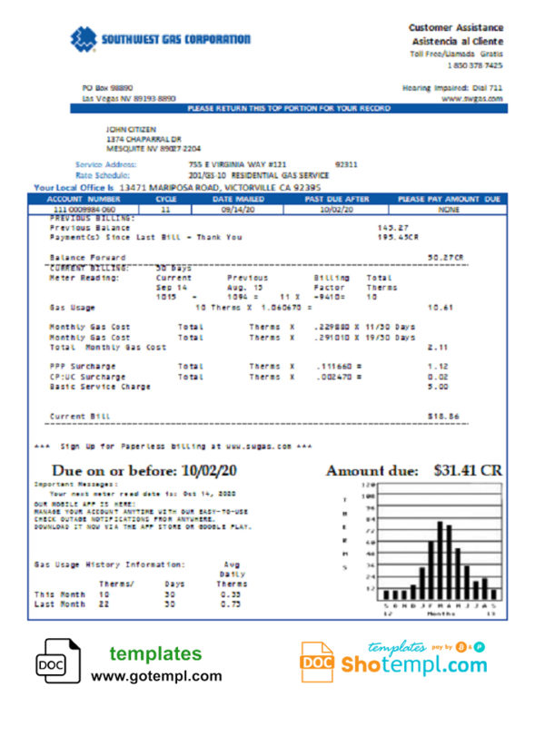Viewport: 545px width, 756px height.
Task: Click the Current Bill label
Action: (80, 416)
